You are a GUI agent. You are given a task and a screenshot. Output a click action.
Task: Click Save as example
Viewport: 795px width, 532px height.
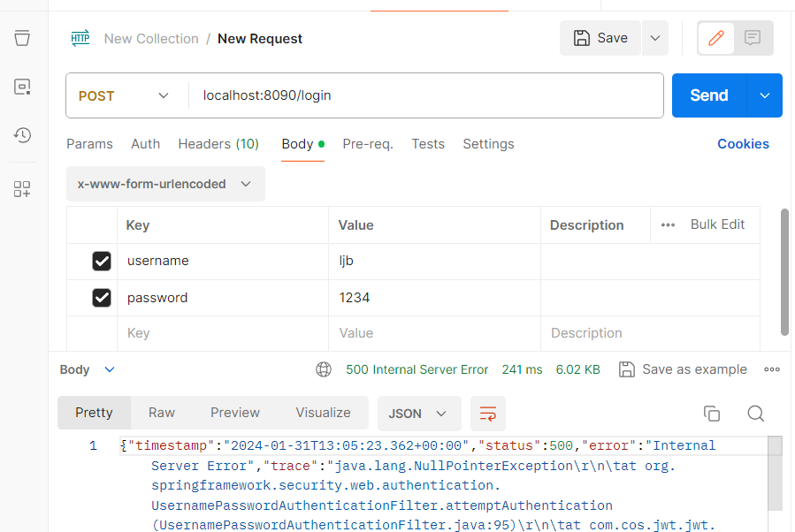coord(683,369)
